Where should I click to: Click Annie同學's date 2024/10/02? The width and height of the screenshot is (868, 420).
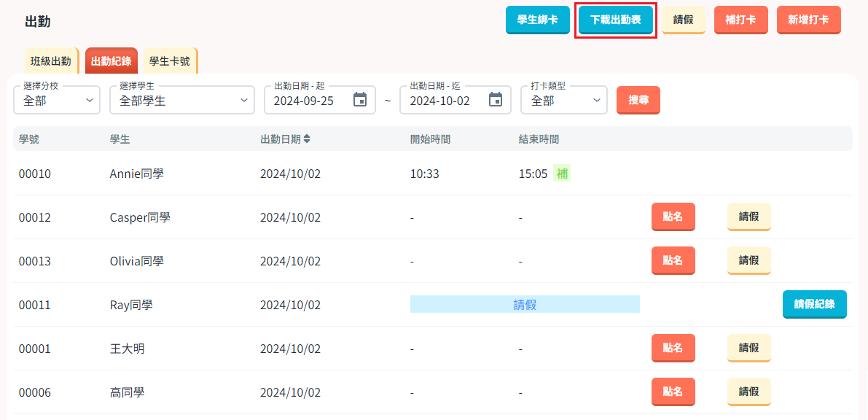click(291, 174)
